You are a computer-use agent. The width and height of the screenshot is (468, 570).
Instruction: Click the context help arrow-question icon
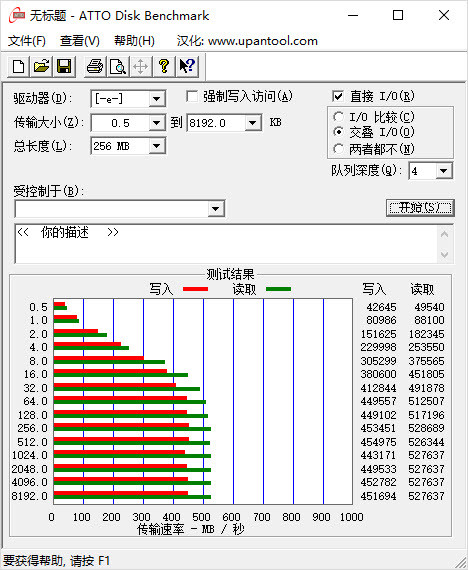(x=187, y=67)
